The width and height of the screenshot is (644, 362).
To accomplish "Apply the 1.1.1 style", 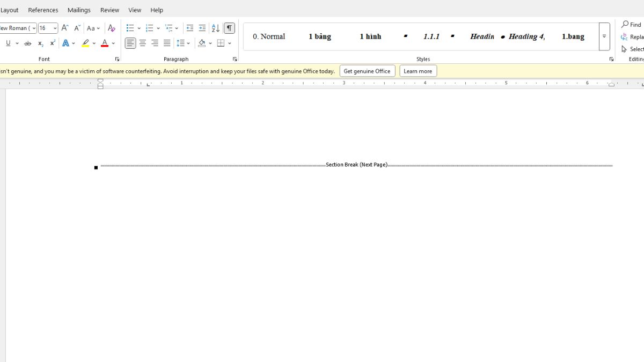I will (431, 36).
